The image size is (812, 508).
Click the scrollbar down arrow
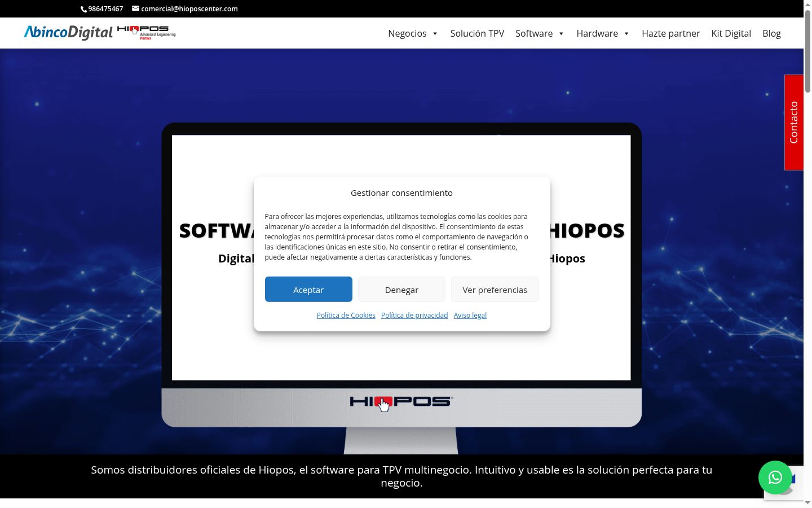point(807,503)
